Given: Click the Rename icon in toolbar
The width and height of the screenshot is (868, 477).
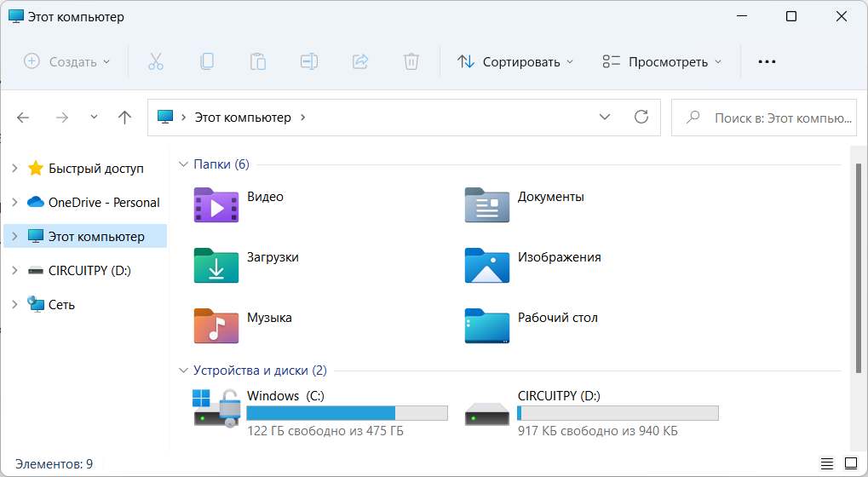Looking at the screenshot, I should coord(309,61).
